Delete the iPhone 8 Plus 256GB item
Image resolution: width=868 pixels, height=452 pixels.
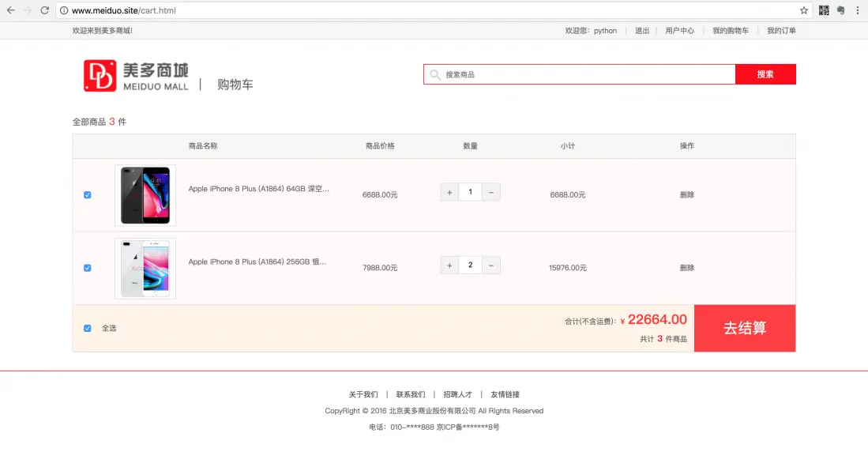click(x=687, y=268)
